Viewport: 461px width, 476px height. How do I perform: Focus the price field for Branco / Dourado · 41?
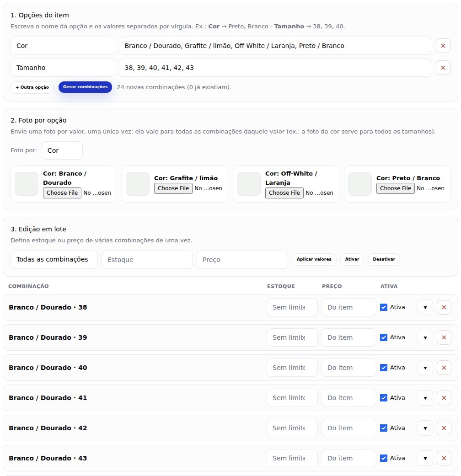tap(349, 398)
